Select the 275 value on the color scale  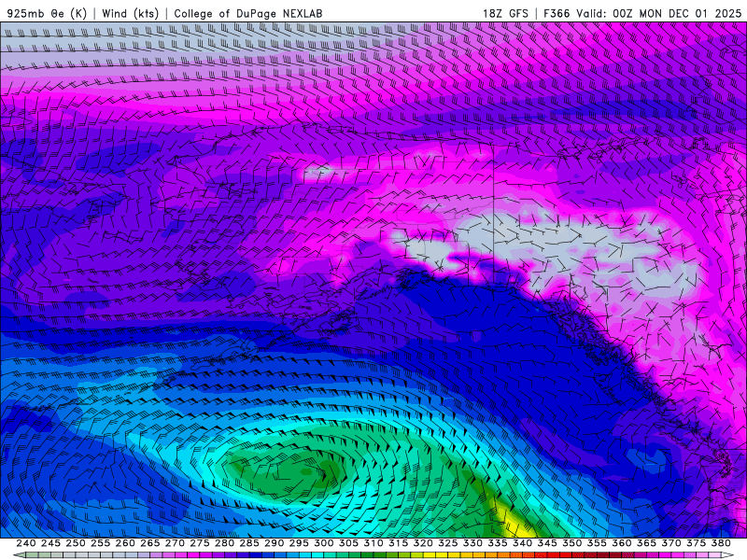pyautogui.click(x=200, y=543)
